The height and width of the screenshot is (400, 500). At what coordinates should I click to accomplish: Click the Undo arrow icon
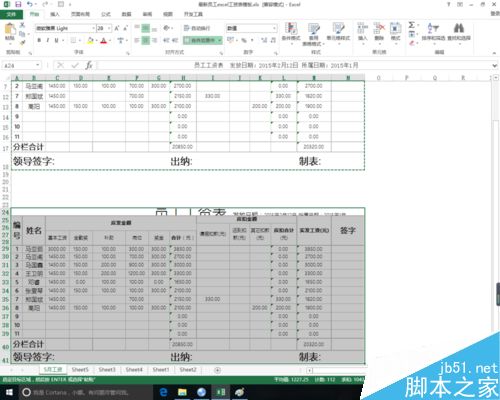[x=30, y=5]
